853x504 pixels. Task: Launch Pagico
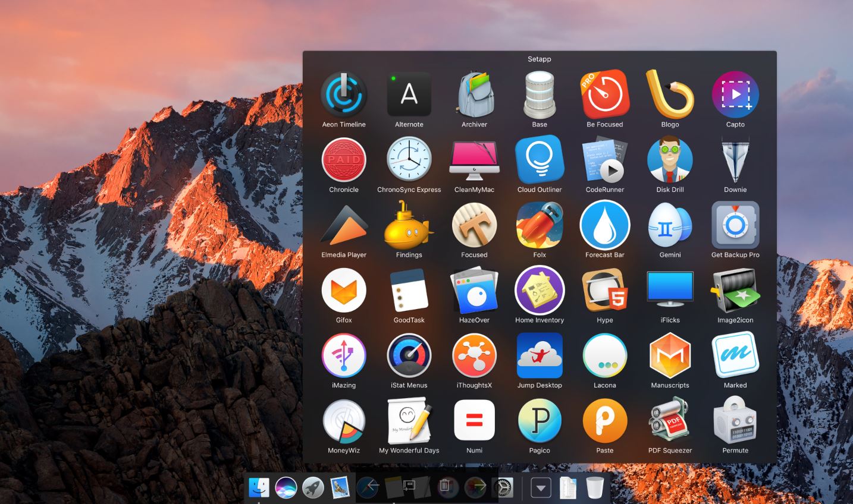point(540,421)
